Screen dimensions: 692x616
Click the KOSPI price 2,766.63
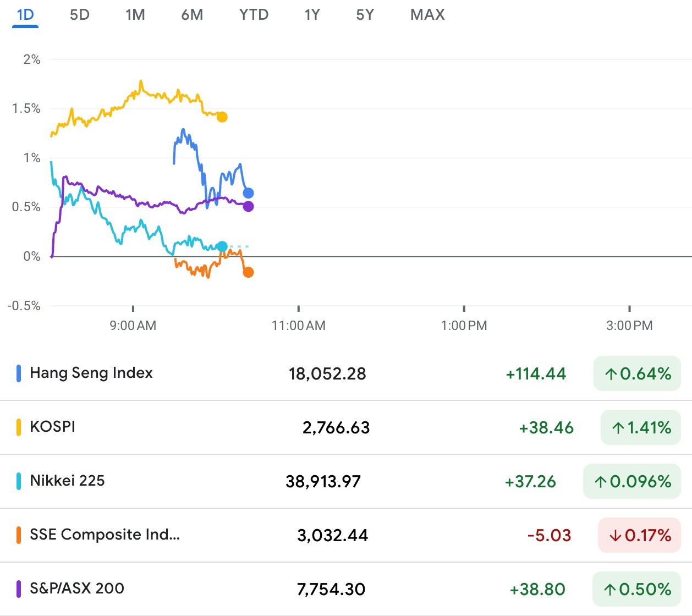tap(336, 428)
